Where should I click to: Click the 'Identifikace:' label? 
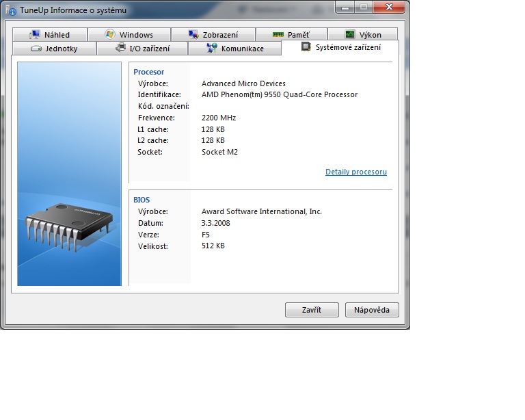click(x=159, y=95)
